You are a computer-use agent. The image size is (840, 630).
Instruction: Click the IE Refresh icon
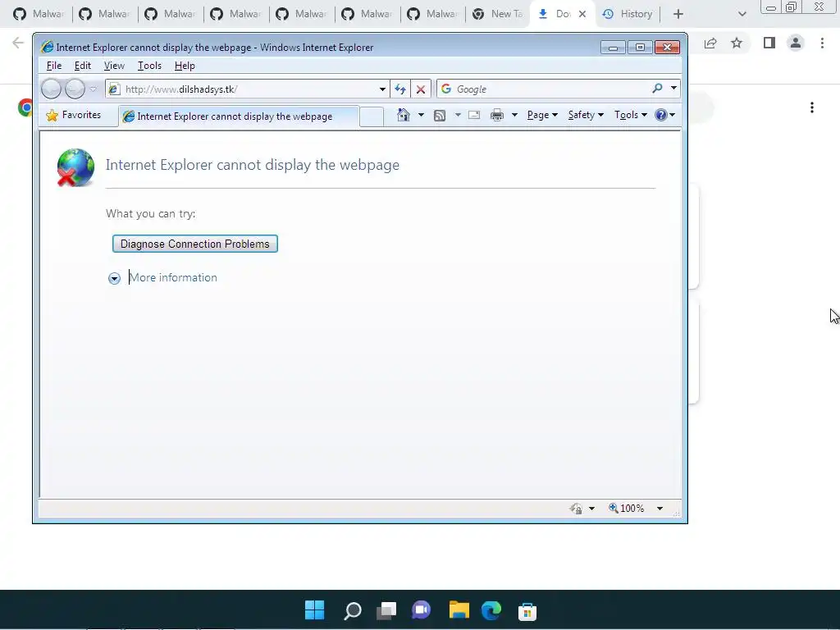tap(400, 89)
